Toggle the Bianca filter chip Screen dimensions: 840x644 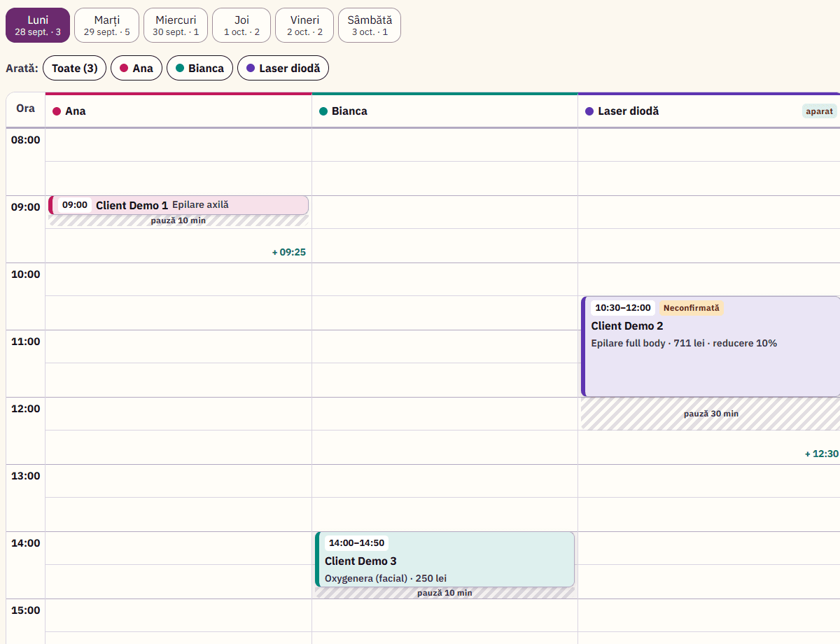200,68
